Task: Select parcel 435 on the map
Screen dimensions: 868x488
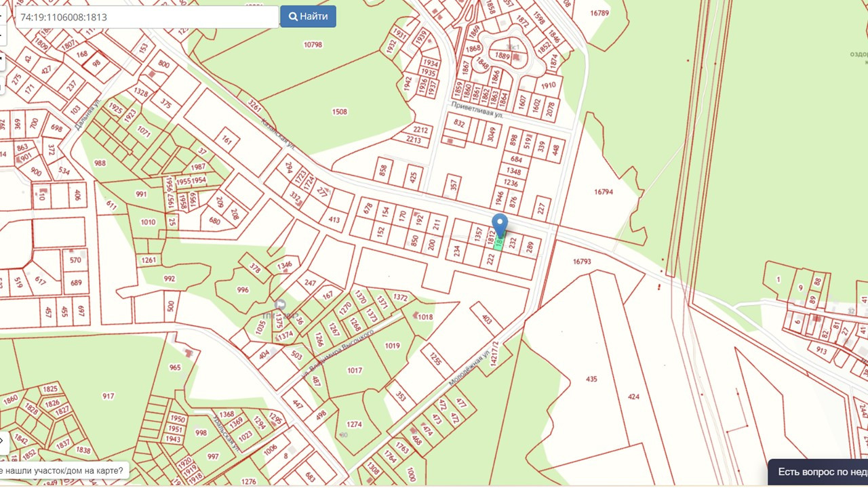Action: [x=591, y=379]
